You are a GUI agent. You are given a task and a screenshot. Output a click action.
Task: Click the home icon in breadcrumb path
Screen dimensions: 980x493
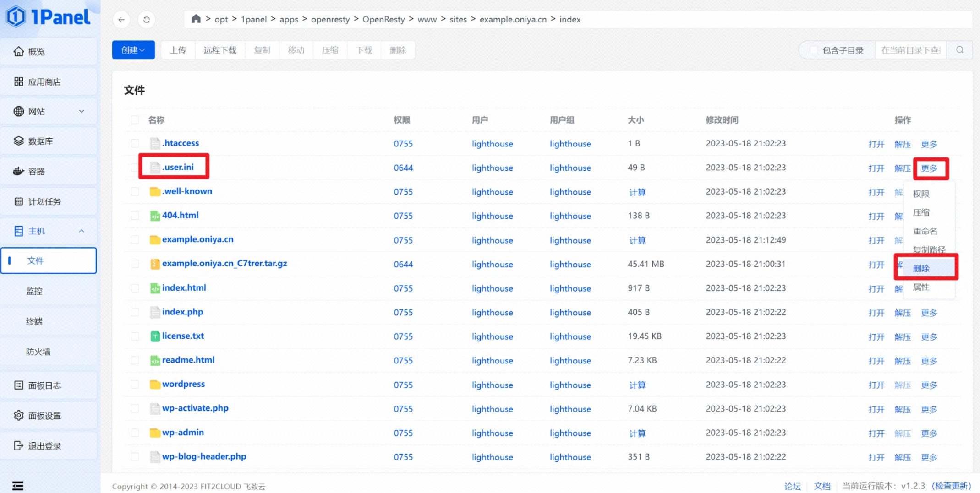point(196,19)
